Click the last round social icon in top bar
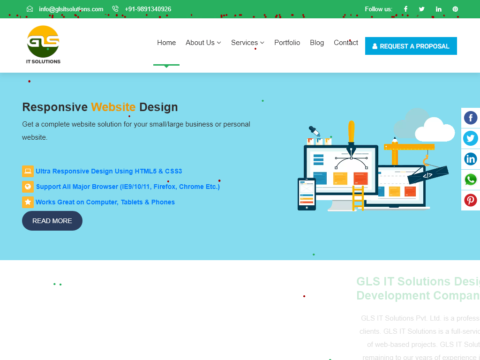The height and width of the screenshot is (360, 480). (455, 9)
